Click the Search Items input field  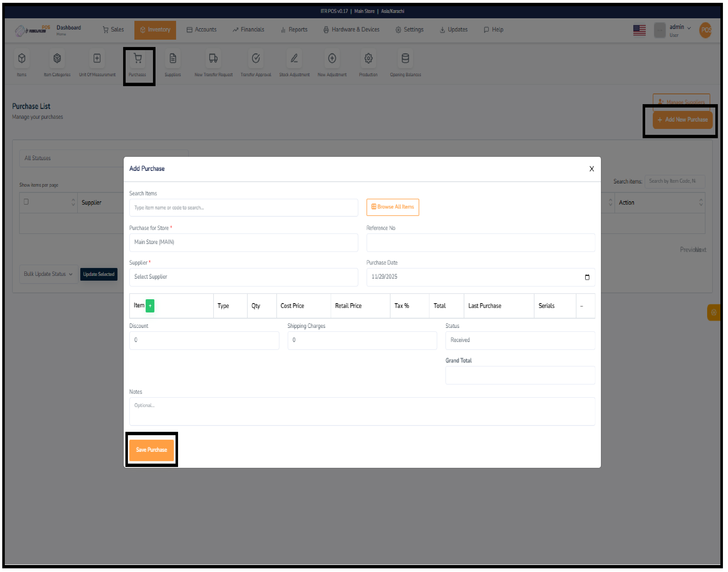click(244, 208)
